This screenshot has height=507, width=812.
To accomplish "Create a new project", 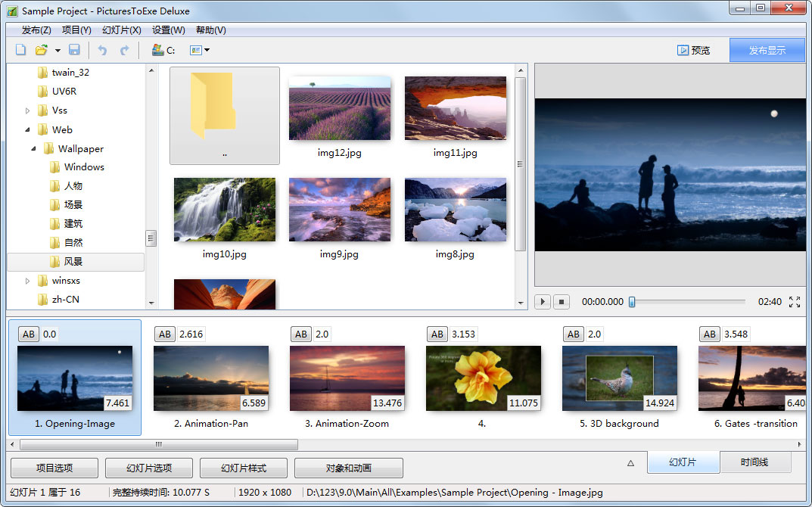I will click(x=20, y=49).
